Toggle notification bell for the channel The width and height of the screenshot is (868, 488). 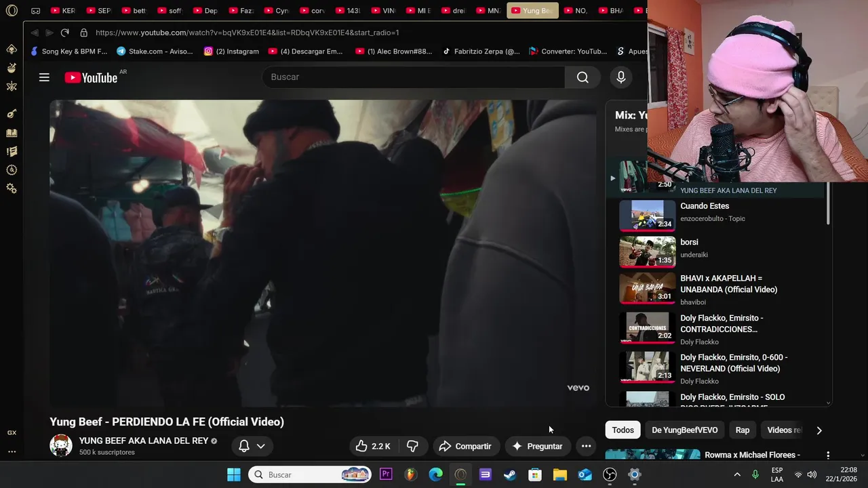tap(244, 446)
